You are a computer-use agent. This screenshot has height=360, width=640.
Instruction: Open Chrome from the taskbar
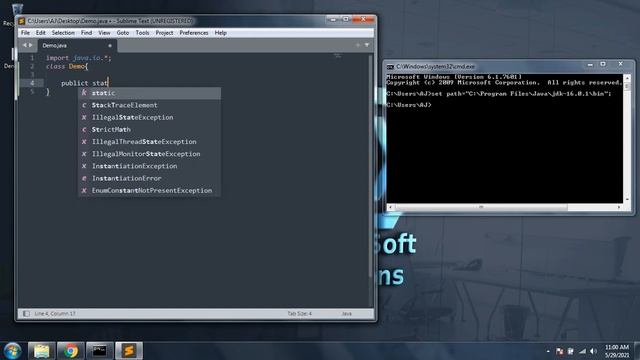coord(70,351)
